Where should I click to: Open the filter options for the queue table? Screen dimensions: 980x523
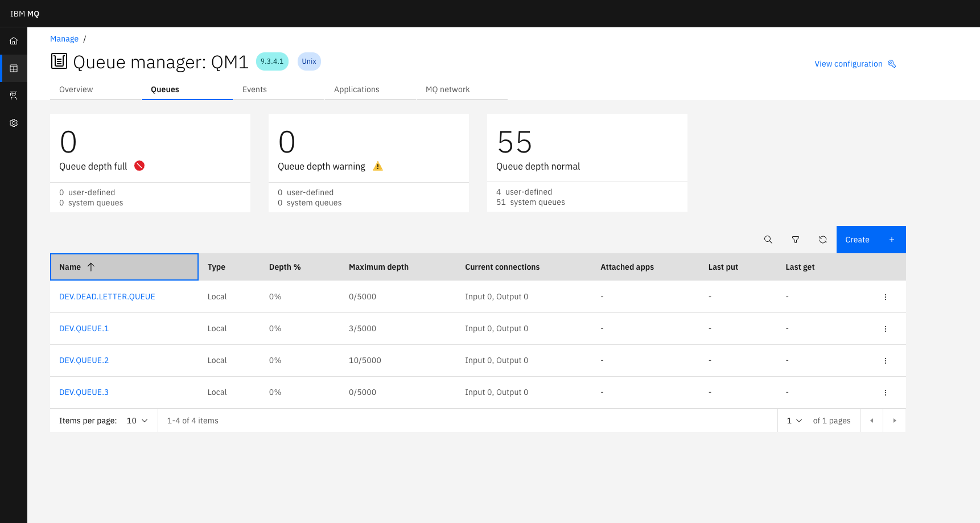(x=796, y=240)
